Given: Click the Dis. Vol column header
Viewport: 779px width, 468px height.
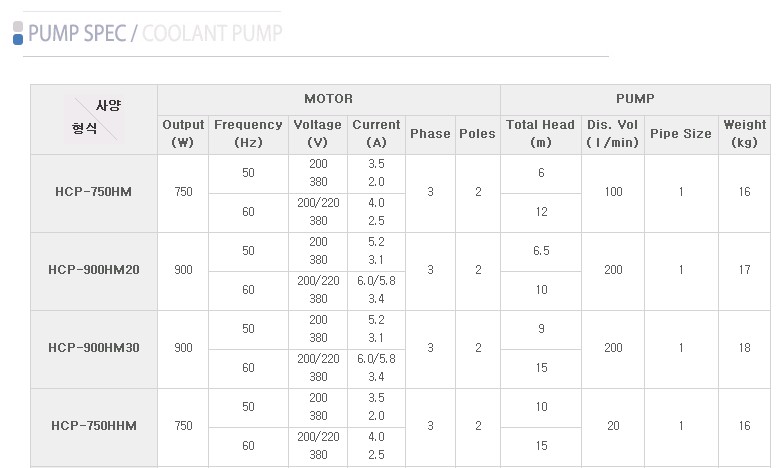Looking at the screenshot, I should [x=613, y=134].
